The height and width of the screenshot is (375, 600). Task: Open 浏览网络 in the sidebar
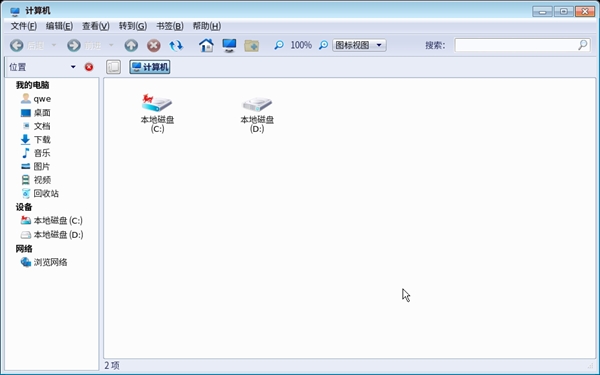pyautogui.click(x=44, y=262)
